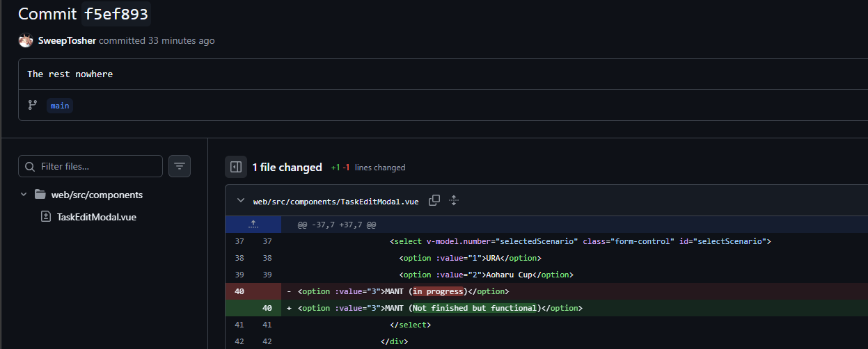Click the hunk header @@ -37,7 +37,7 @@
Screen dimensions: 868x349
click(x=337, y=225)
